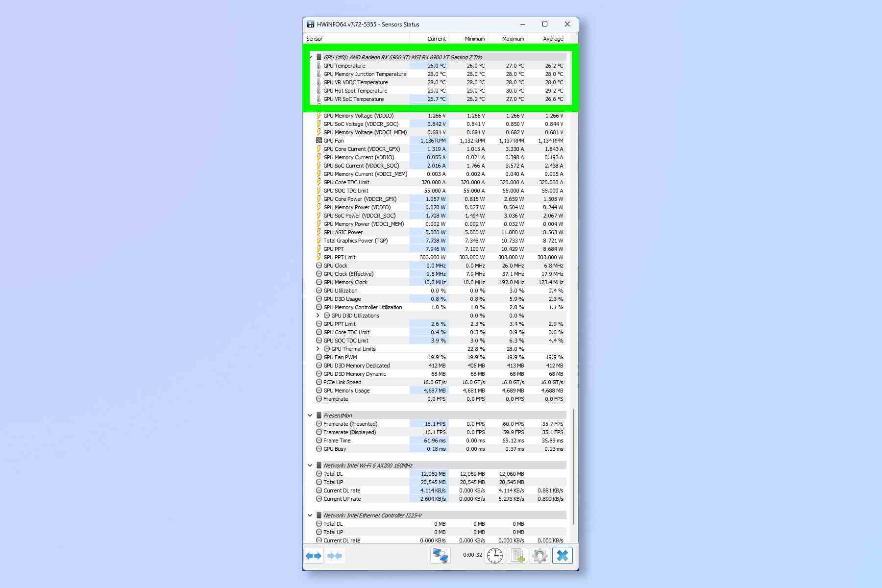Click the Current column header
This screenshot has height=588, width=882.
429,39
